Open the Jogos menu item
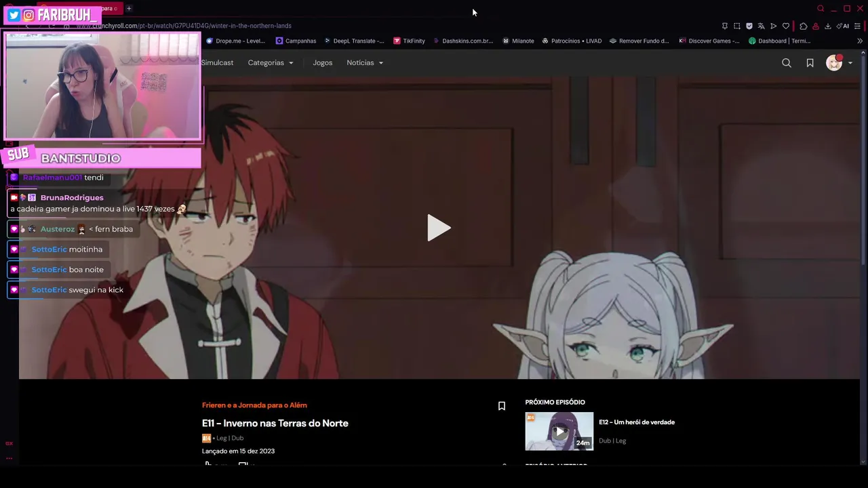Image resolution: width=868 pixels, height=488 pixels. 323,62
